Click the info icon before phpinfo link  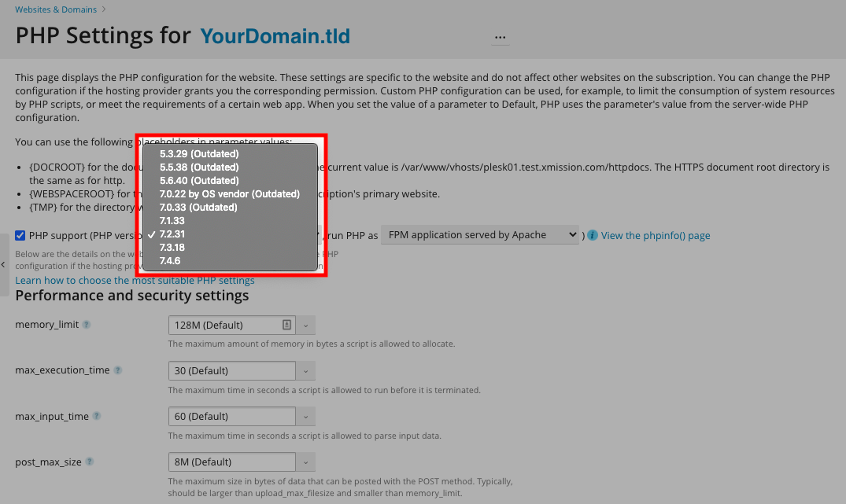pos(593,235)
